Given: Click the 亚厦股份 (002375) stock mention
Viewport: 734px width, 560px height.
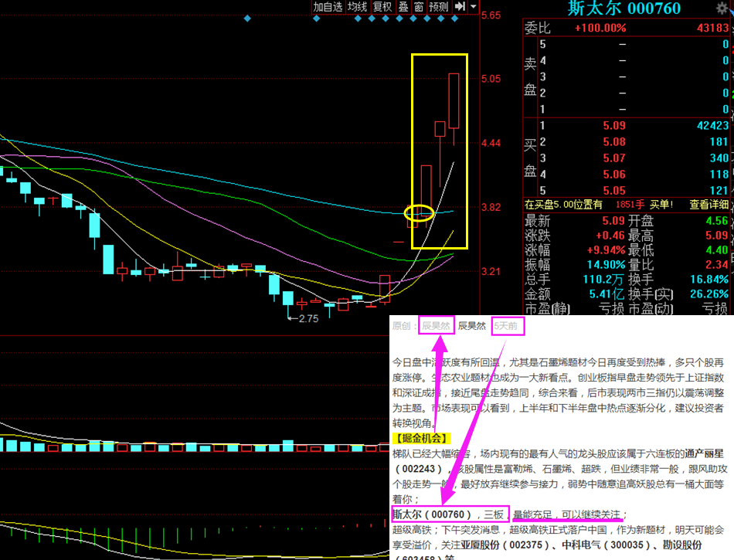Looking at the screenshot, I should (x=505, y=545).
